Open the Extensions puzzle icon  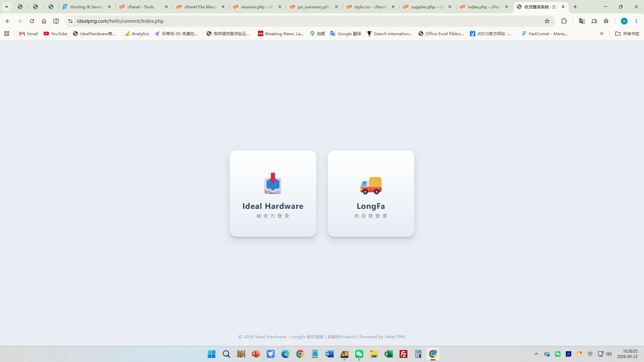point(564,21)
